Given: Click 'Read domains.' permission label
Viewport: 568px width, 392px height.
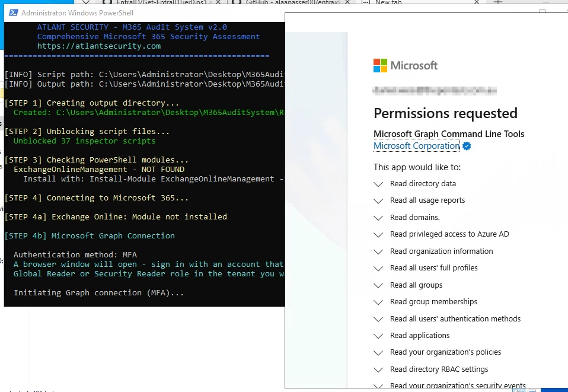Looking at the screenshot, I should click(x=415, y=218).
